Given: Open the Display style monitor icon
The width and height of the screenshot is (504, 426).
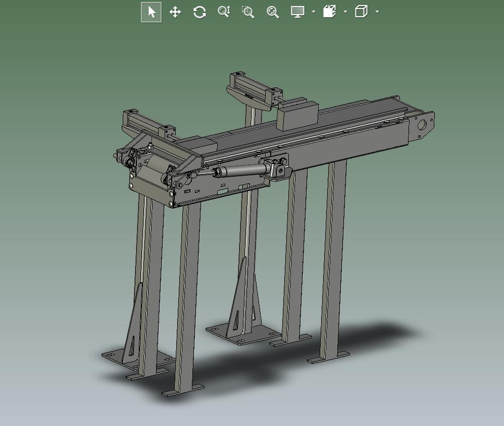Looking at the screenshot, I should click(x=297, y=12).
